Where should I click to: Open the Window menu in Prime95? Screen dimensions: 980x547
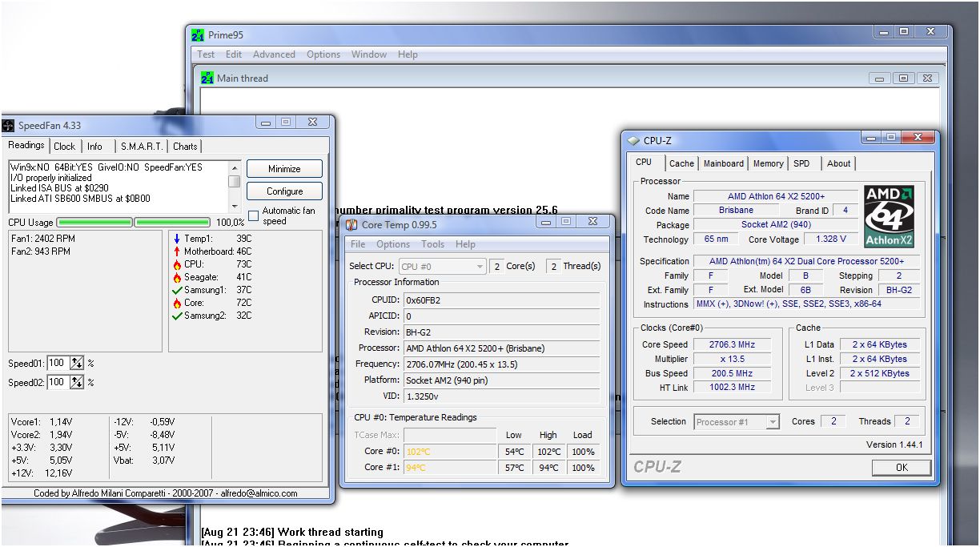tap(369, 54)
